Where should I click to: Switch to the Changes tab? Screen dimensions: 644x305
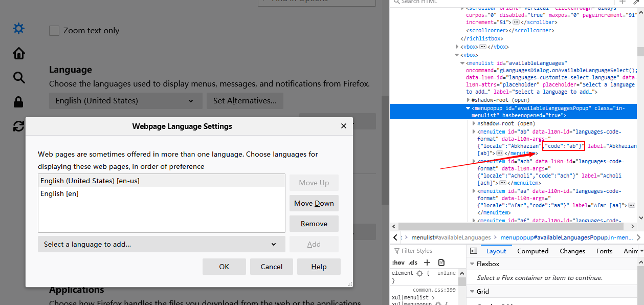click(572, 251)
